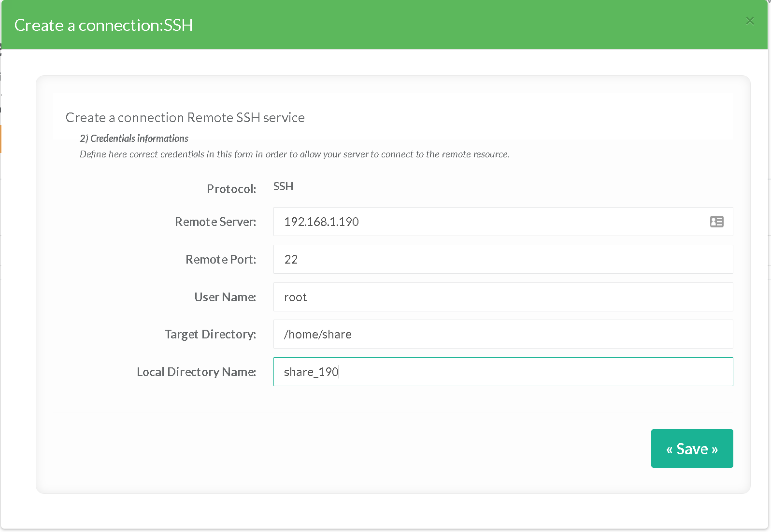Click the Credentials informations step subtitle
Image resolution: width=771 pixels, height=532 pixels.
(134, 139)
